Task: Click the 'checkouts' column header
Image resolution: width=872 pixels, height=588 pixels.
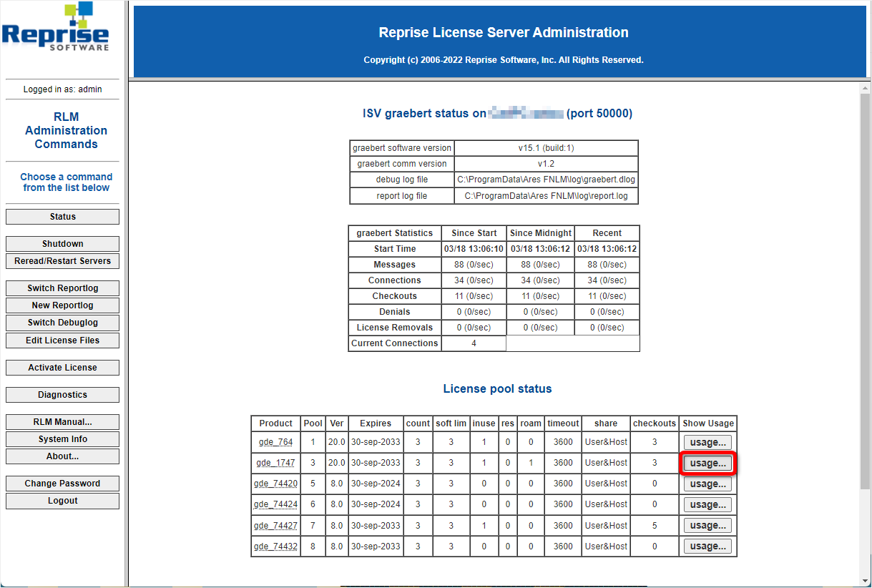Action: click(x=655, y=423)
